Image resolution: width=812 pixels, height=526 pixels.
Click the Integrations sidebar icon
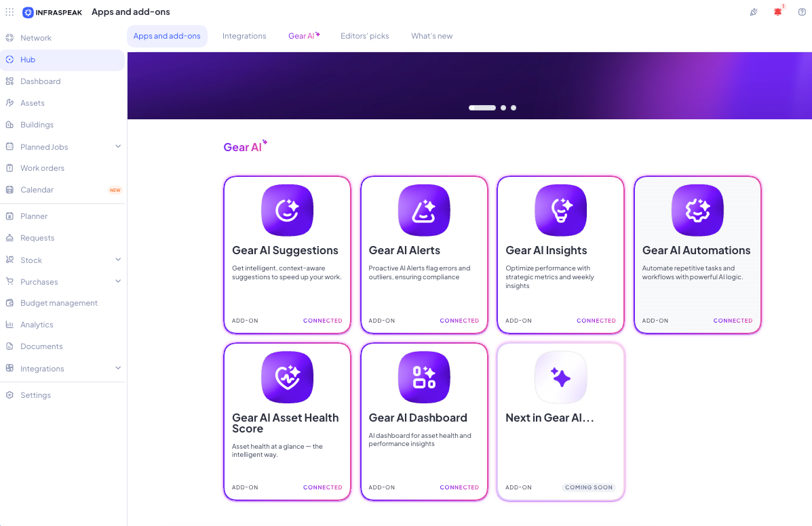(x=9, y=368)
